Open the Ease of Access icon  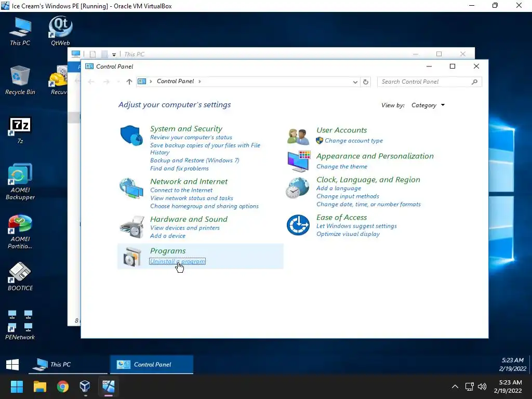[298, 224]
